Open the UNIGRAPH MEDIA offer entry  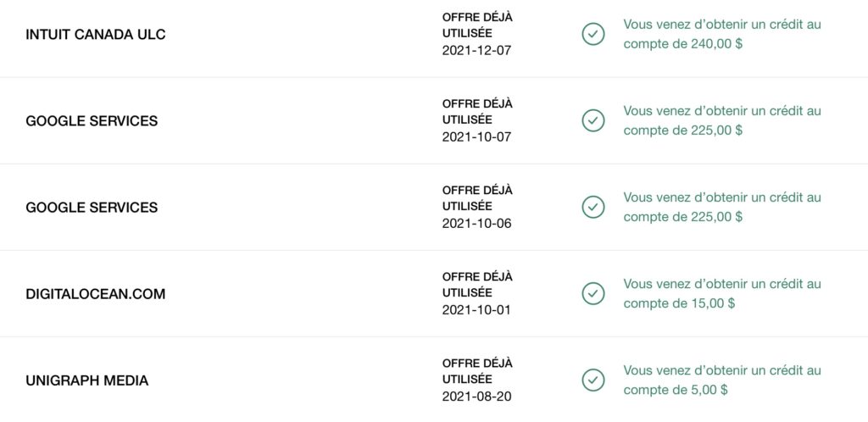[87, 380]
